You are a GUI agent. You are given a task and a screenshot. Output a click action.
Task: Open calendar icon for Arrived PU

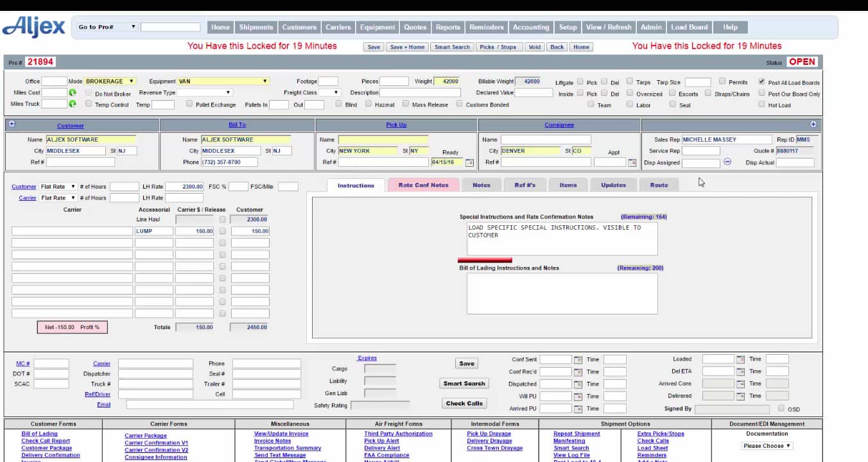[x=578, y=408]
